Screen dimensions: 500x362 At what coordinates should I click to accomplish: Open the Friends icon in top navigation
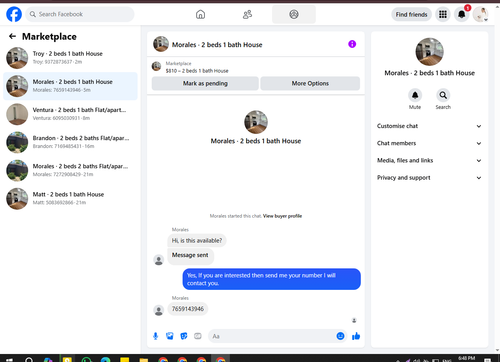(247, 14)
